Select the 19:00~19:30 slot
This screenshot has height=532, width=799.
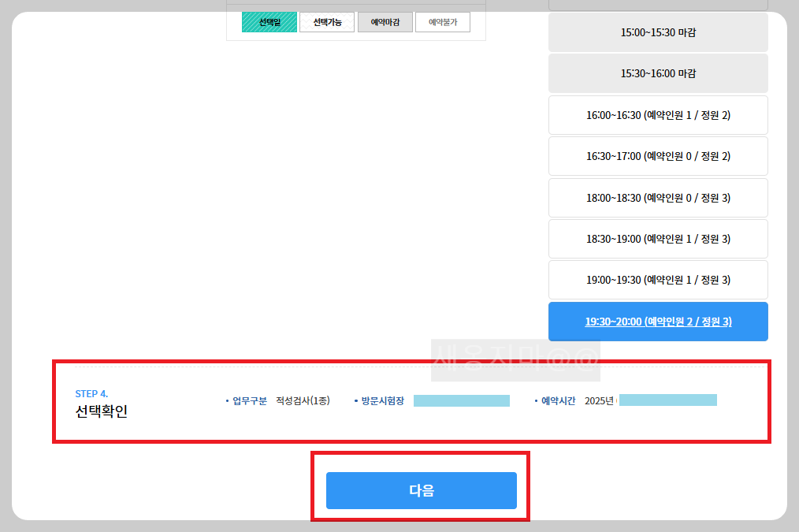click(x=658, y=280)
